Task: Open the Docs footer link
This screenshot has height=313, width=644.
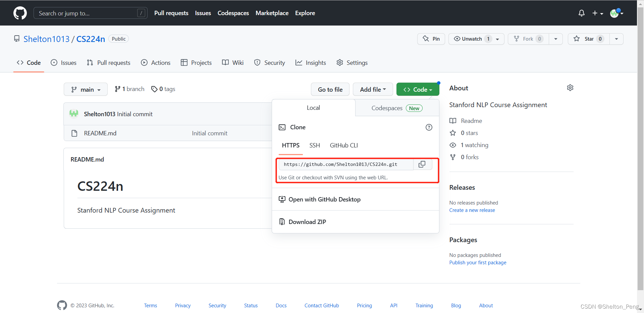Action: coord(281,306)
